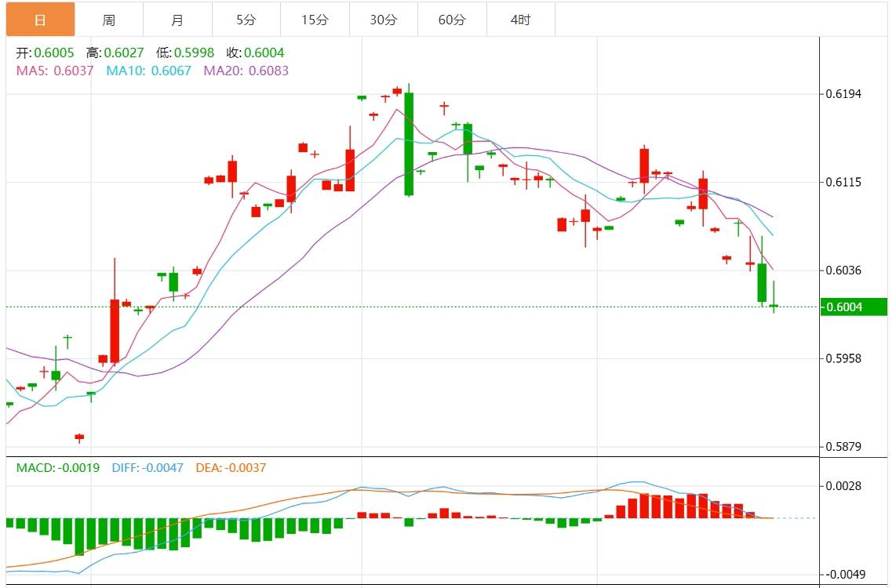Show the 60分 chart tab
The height and width of the screenshot is (588, 896).
coord(452,20)
